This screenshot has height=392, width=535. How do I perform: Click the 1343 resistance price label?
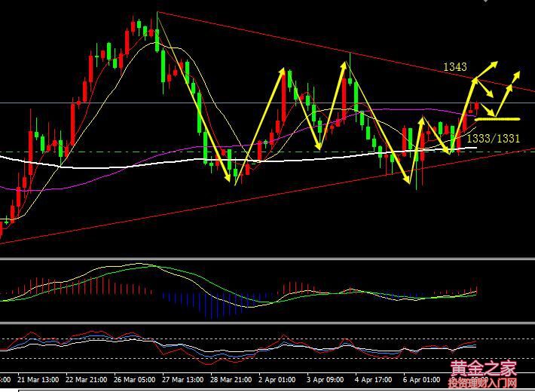point(455,68)
